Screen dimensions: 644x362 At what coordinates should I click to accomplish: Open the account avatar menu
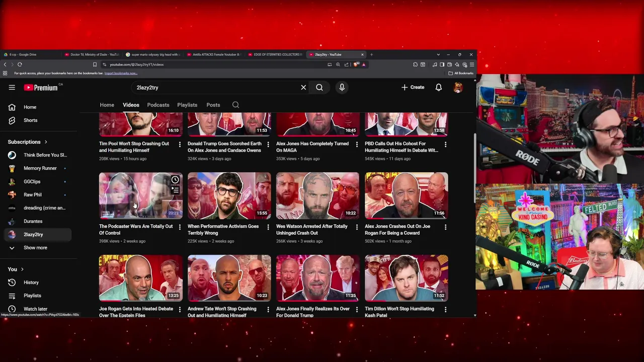pos(458,87)
